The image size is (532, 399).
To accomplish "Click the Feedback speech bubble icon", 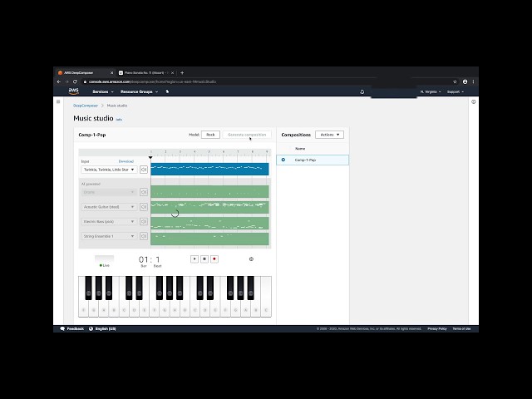I will 62,329.
